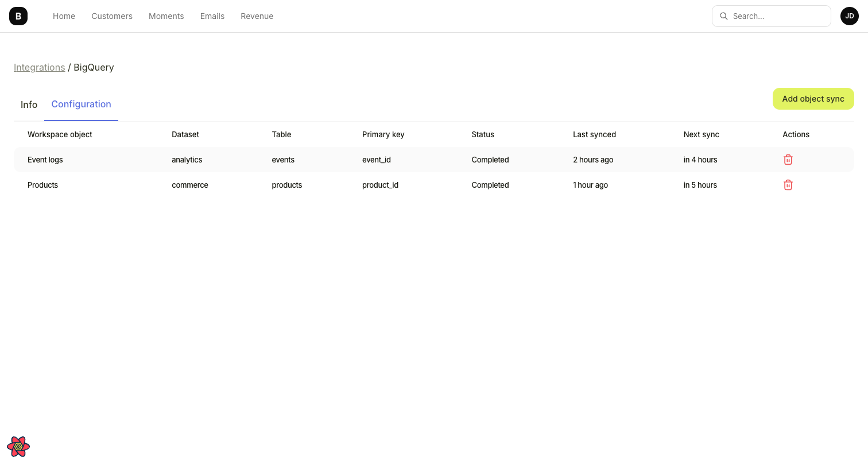This screenshot has width=868, height=465.
Task: Click the Search input field
Action: pos(771,16)
